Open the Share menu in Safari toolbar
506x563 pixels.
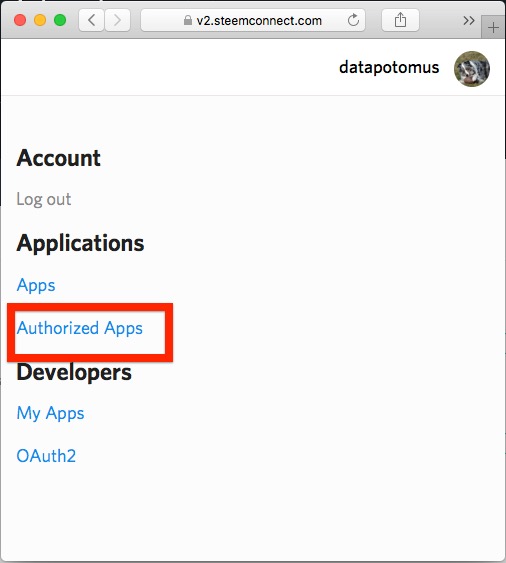(x=400, y=20)
